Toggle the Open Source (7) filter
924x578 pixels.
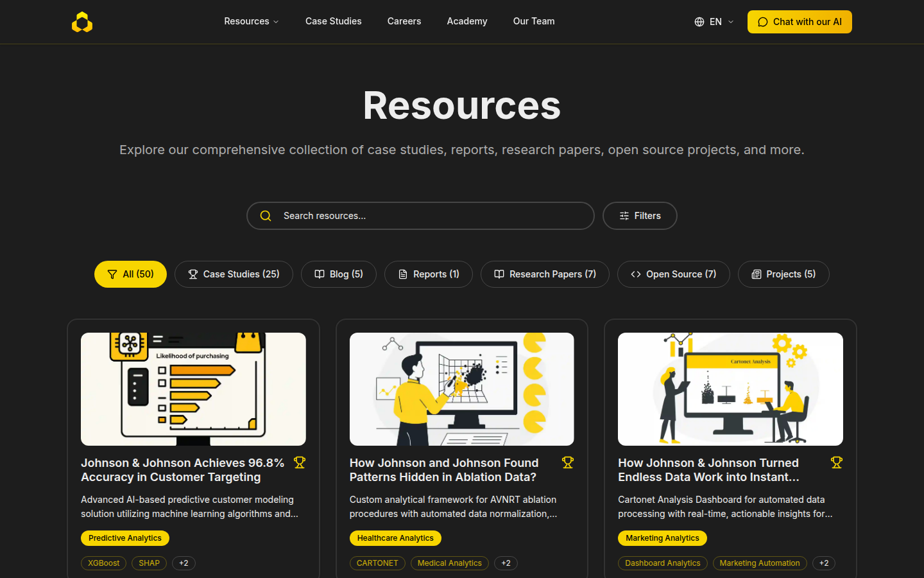pos(673,274)
